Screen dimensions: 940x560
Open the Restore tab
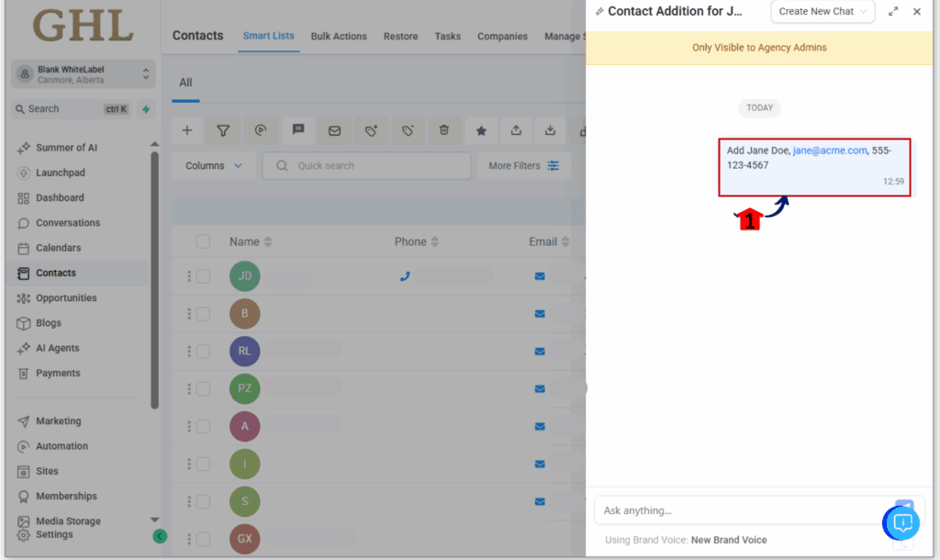(400, 37)
